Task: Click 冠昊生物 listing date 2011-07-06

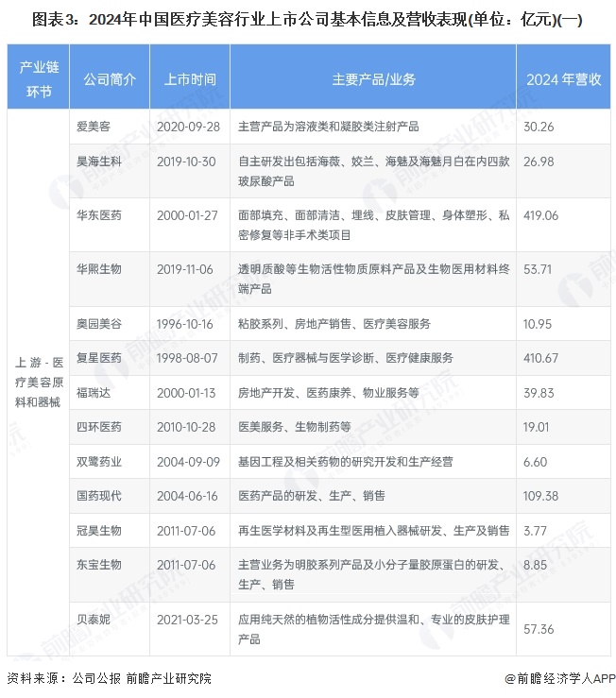Action: [186, 531]
